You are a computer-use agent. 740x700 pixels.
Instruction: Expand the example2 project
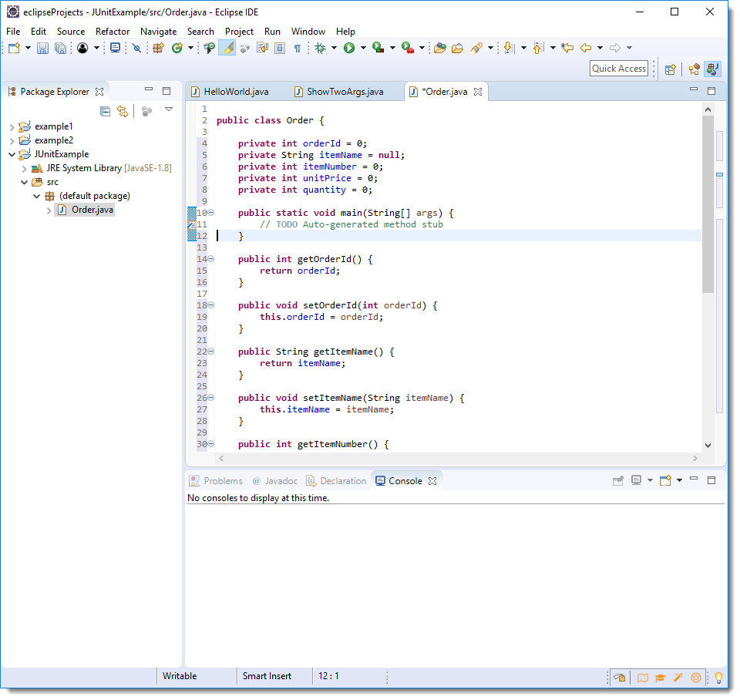pyautogui.click(x=12, y=140)
